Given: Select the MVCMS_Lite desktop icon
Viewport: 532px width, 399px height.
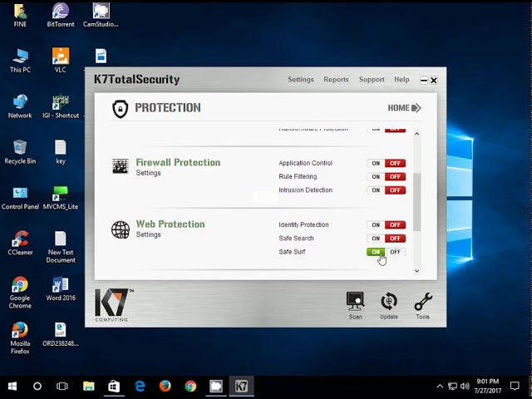Looking at the screenshot, I should [x=61, y=198].
